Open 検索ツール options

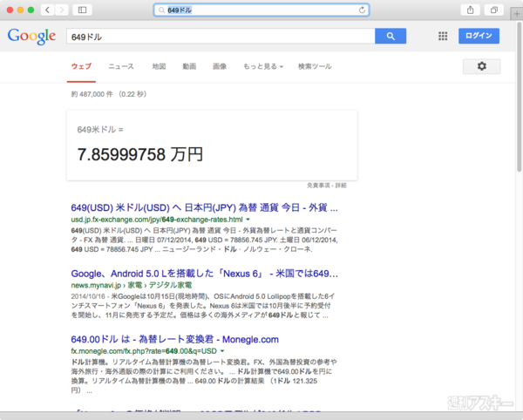[315, 66]
